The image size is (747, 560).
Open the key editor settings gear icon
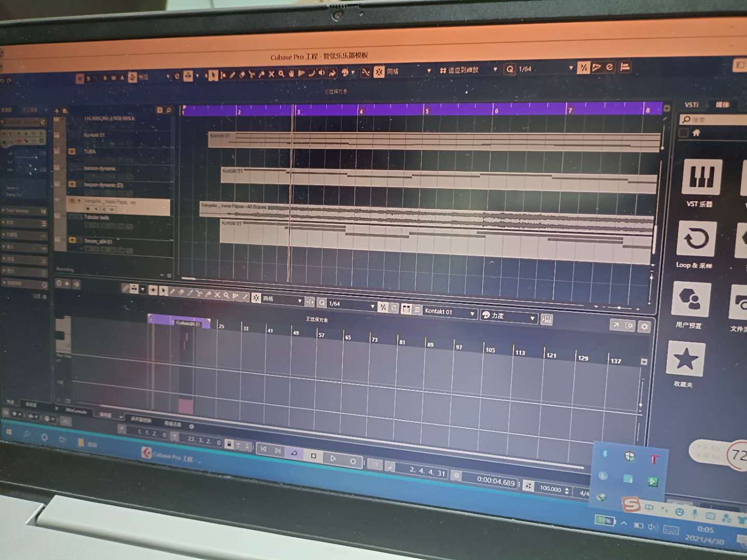644,326
